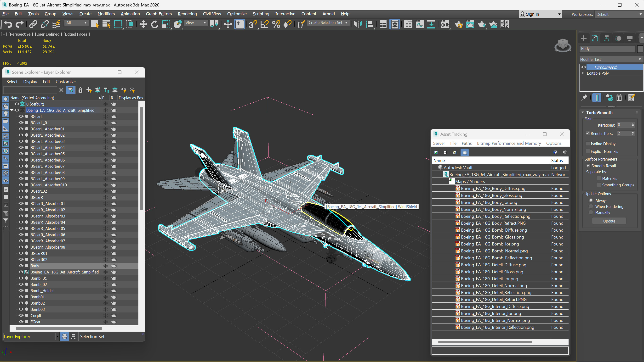
Task: Increment the Iterations spinner
Action: (633, 124)
